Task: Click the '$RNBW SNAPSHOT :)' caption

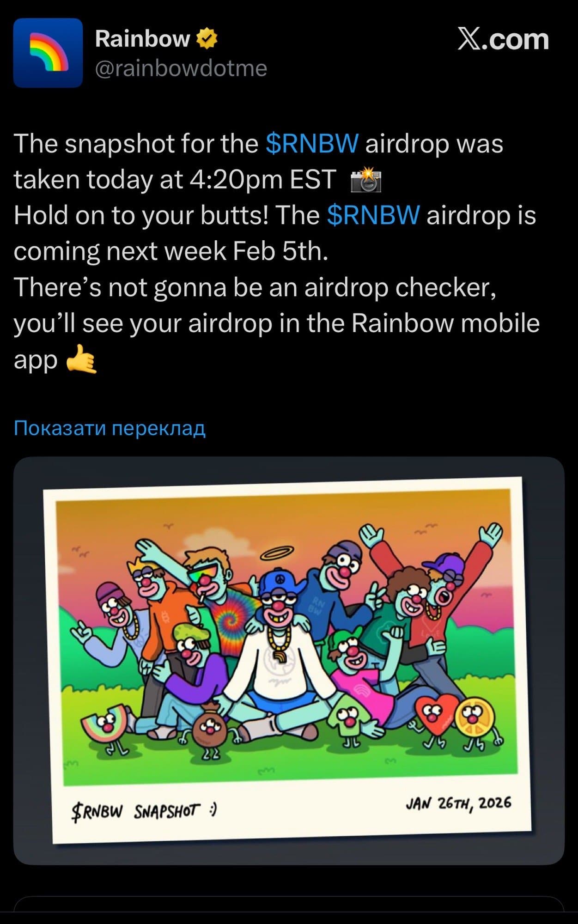Action: 145,812
